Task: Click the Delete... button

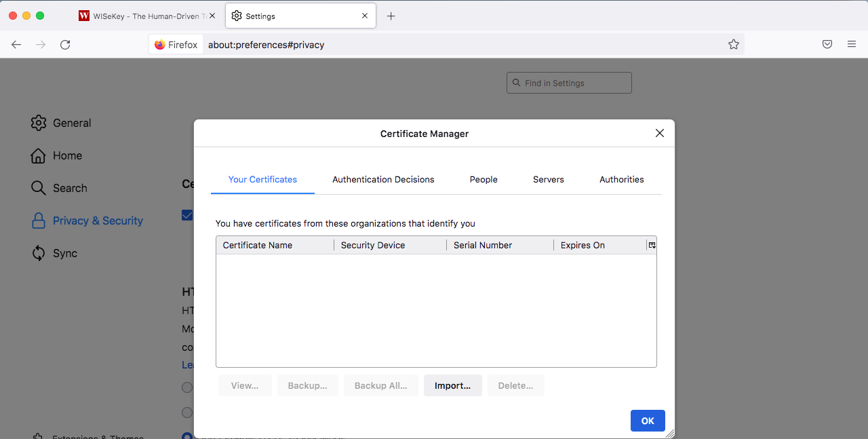Action: (x=515, y=385)
